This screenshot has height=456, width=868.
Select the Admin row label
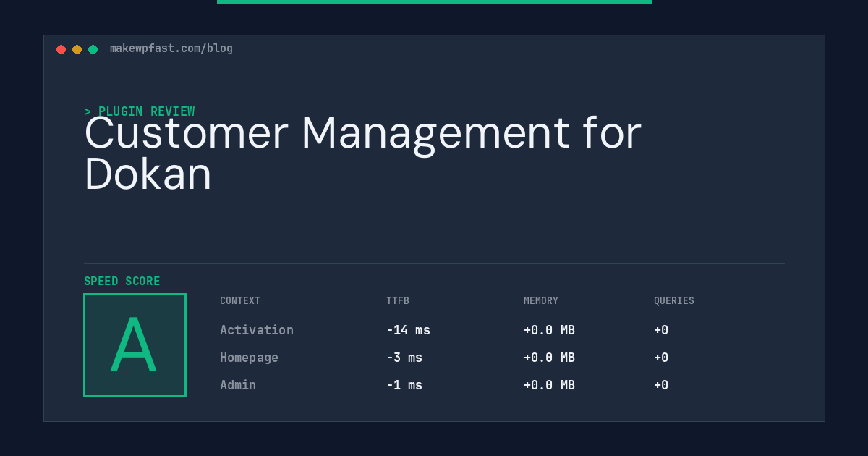238,385
